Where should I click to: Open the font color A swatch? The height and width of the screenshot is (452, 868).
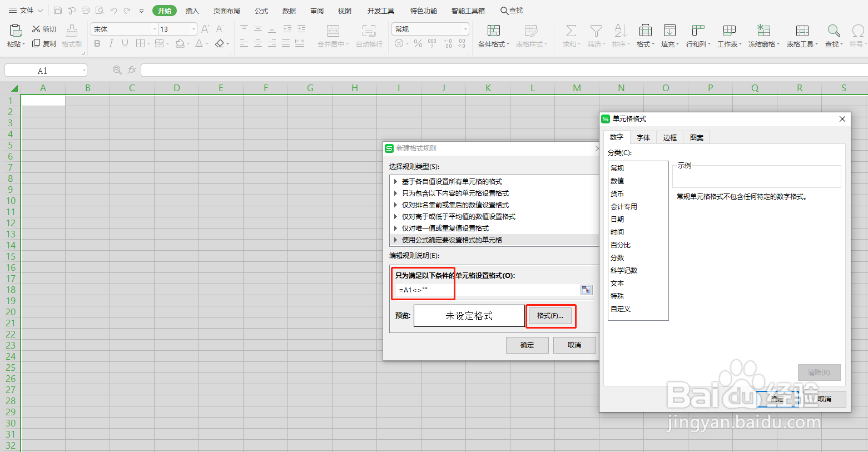pyautogui.click(x=199, y=43)
